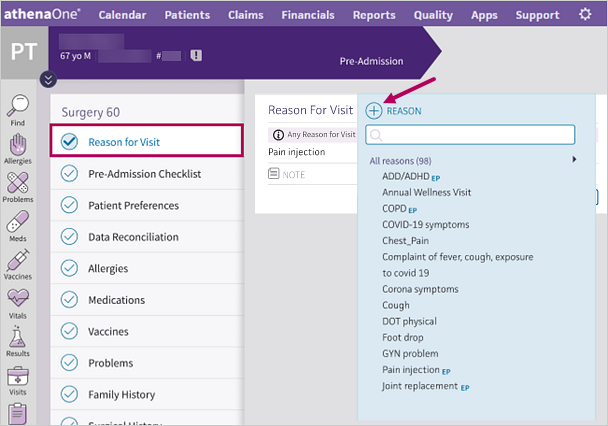Open the Vitals heart icon
The width and height of the screenshot is (608, 426).
18,300
